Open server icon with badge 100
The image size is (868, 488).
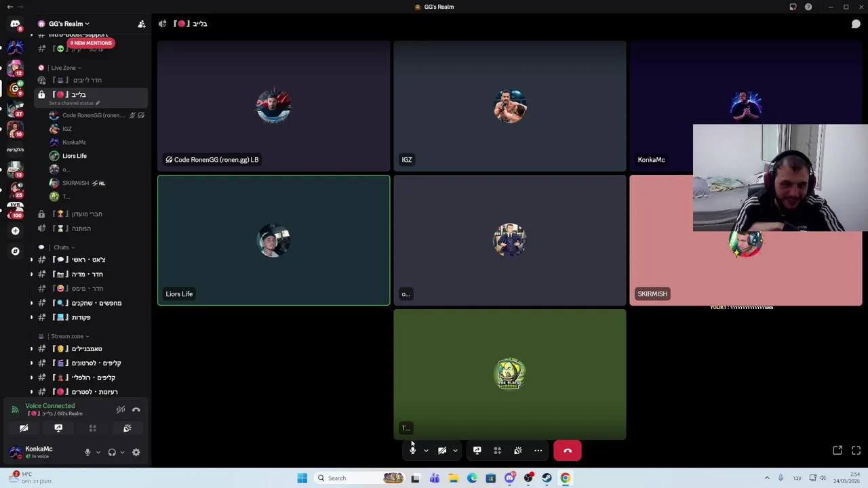(15, 209)
